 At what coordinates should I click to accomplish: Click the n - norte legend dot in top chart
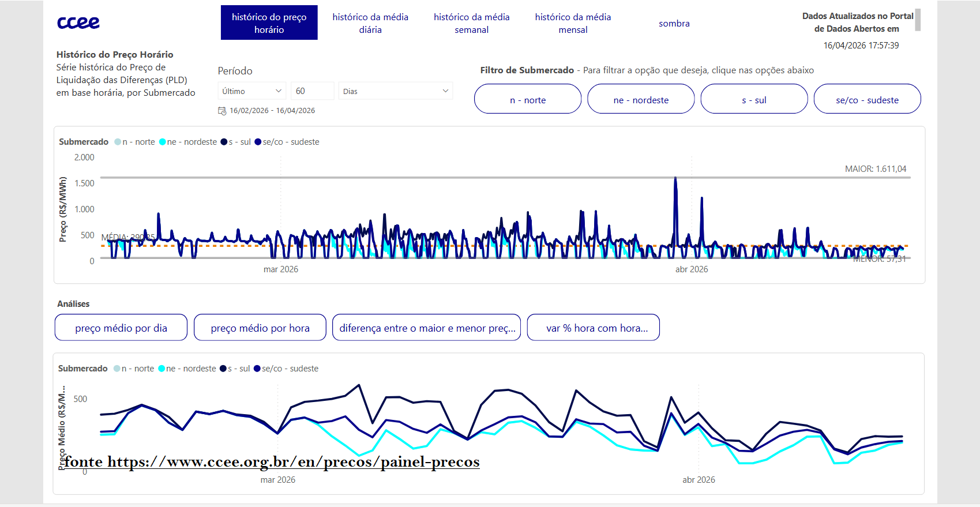point(118,142)
